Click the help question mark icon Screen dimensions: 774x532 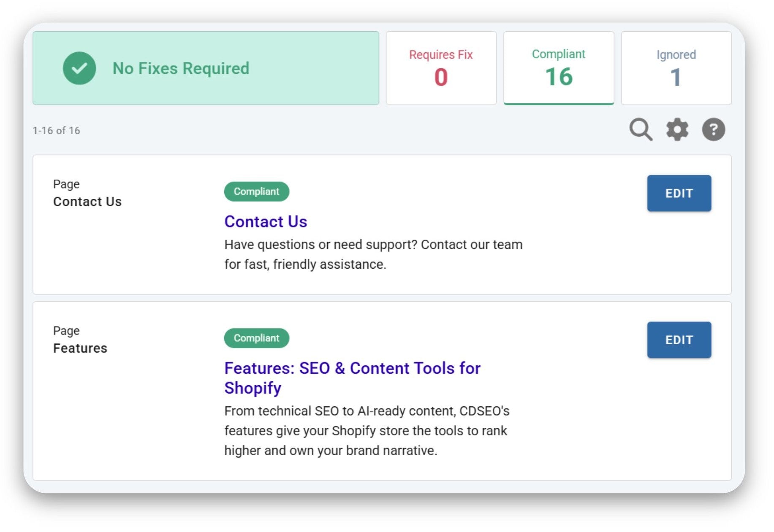tap(713, 129)
